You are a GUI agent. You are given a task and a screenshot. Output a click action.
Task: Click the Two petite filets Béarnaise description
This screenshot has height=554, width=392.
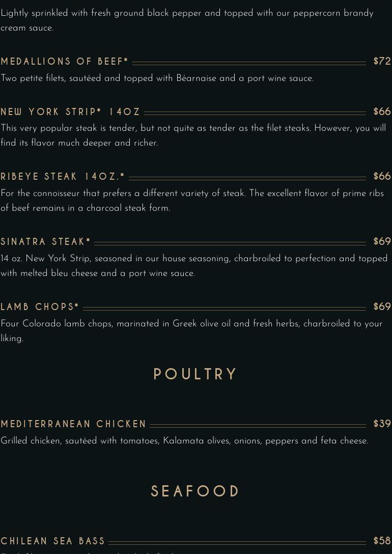coord(157,78)
